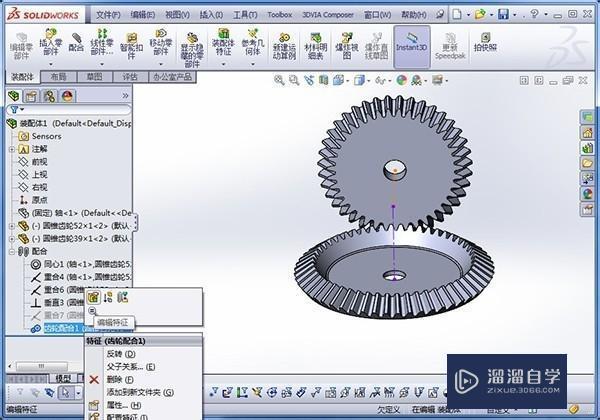Screen dimensions: 600x420
Task: Click the Previous View icon
Action: coord(309,80)
